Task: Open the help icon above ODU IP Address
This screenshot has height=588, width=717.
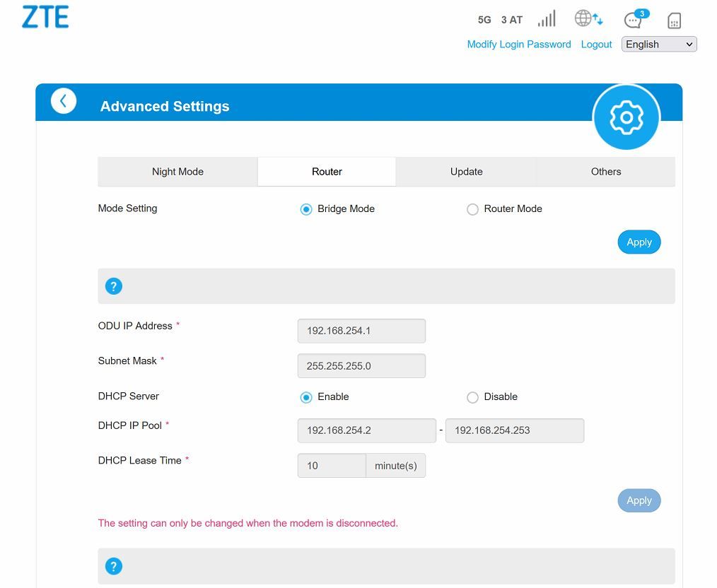Action: [x=114, y=286]
